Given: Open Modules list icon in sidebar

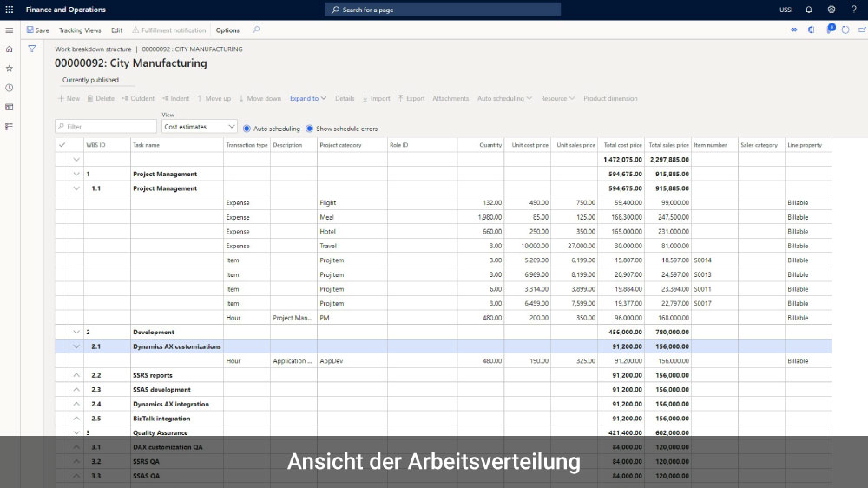Looking at the screenshot, I should point(10,127).
